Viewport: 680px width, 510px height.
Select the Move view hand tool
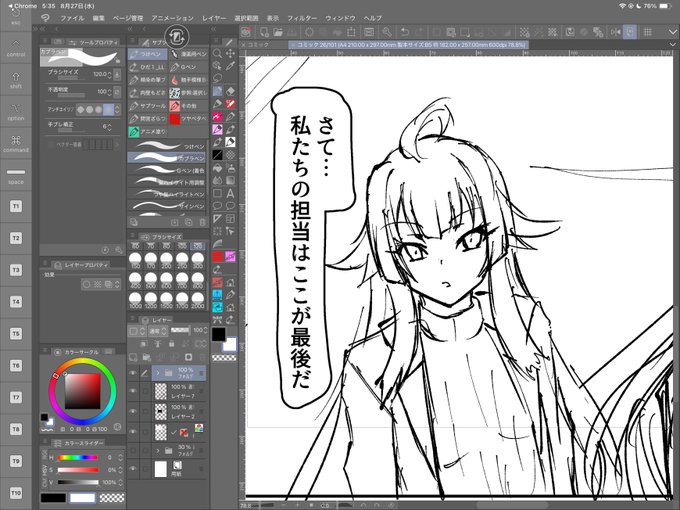tap(230, 53)
